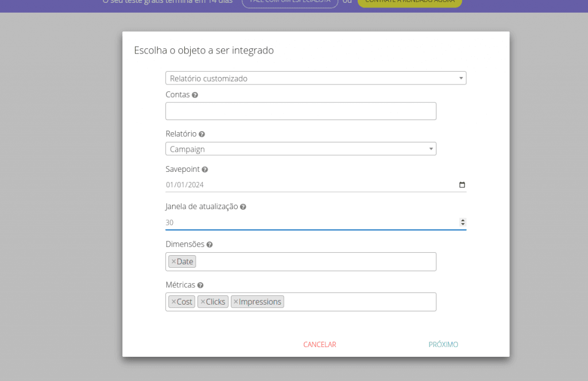
Task: Click the help icon next to Contas
Action: pos(195,95)
